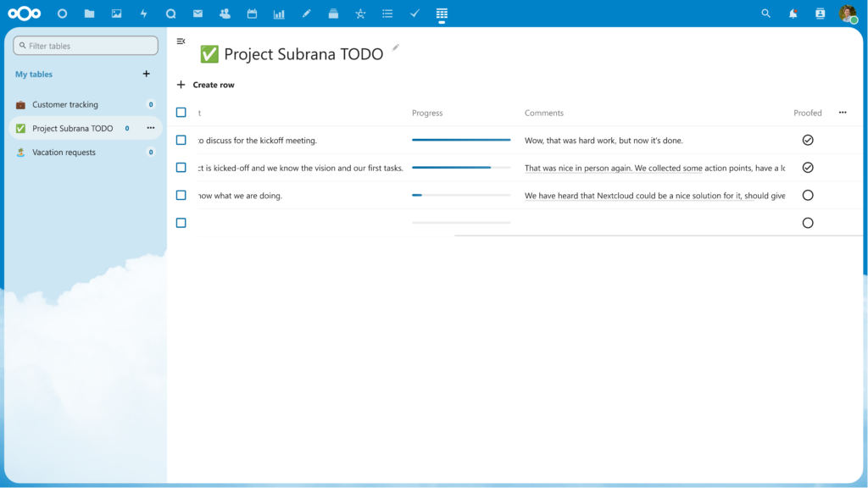Open the Files app from the top bar

88,14
